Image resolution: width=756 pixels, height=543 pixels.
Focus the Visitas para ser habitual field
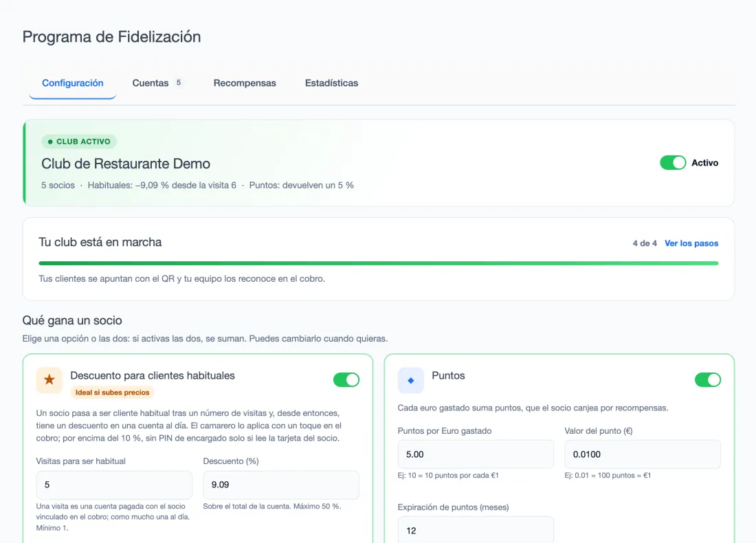pyautogui.click(x=114, y=485)
